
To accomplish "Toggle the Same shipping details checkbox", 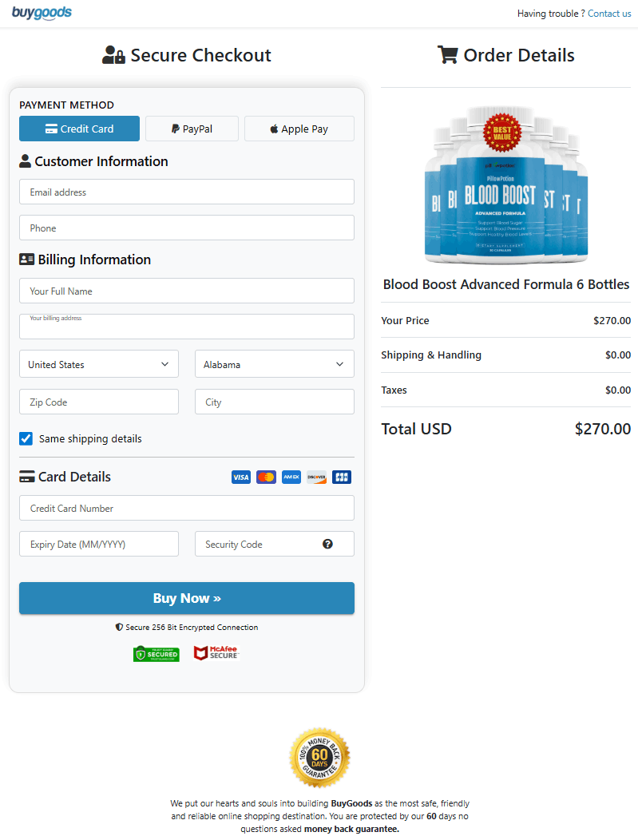I will 26,438.
